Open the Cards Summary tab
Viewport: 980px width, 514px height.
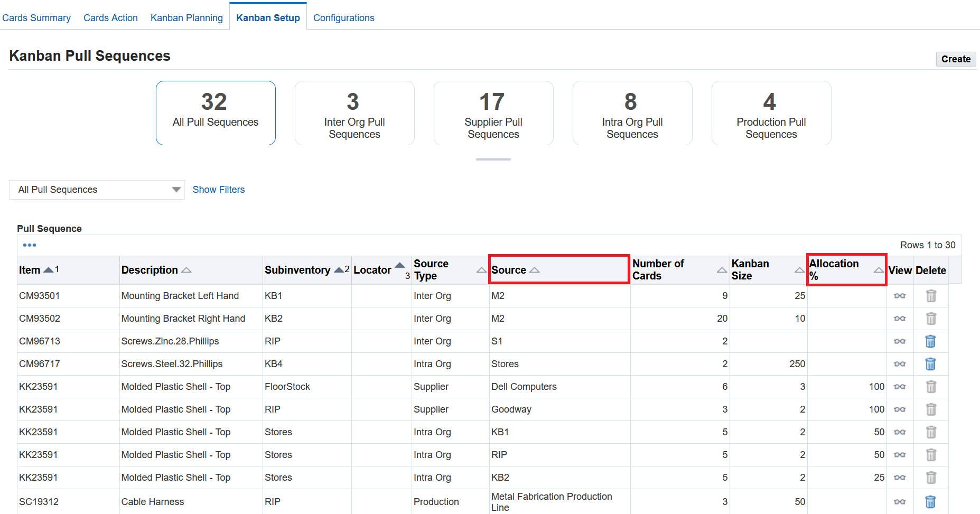(36, 17)
